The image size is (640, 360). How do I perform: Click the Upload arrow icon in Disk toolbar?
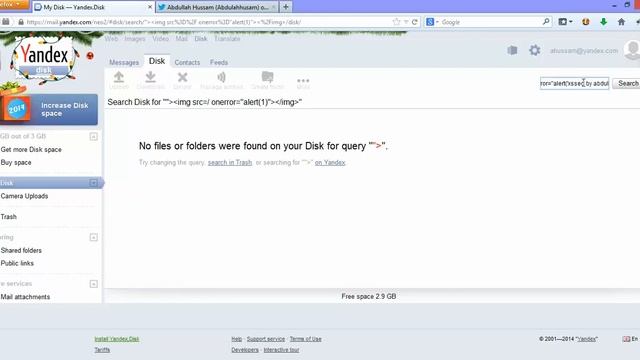point(119,76)
